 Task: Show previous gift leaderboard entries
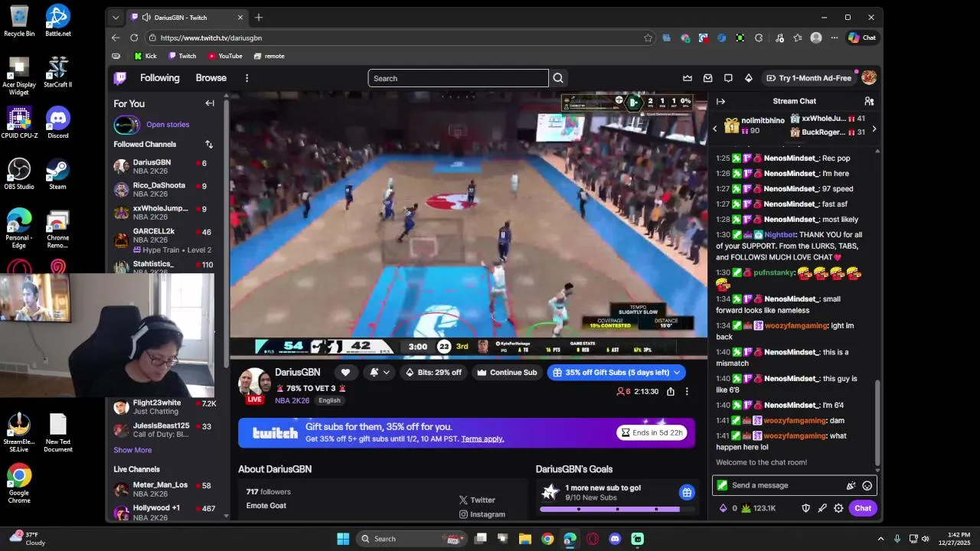coord(715,129)
